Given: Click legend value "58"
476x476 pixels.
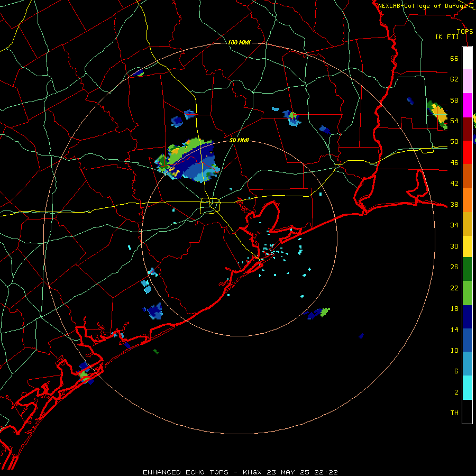Looking at the screenshot, I should 454,100.
